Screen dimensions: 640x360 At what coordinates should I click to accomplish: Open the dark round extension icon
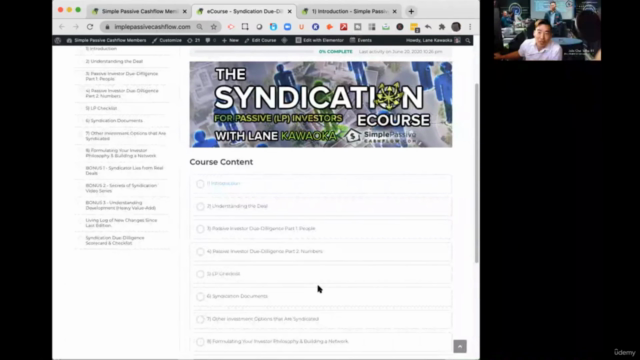pyautogui.click(x=400, y=27)
